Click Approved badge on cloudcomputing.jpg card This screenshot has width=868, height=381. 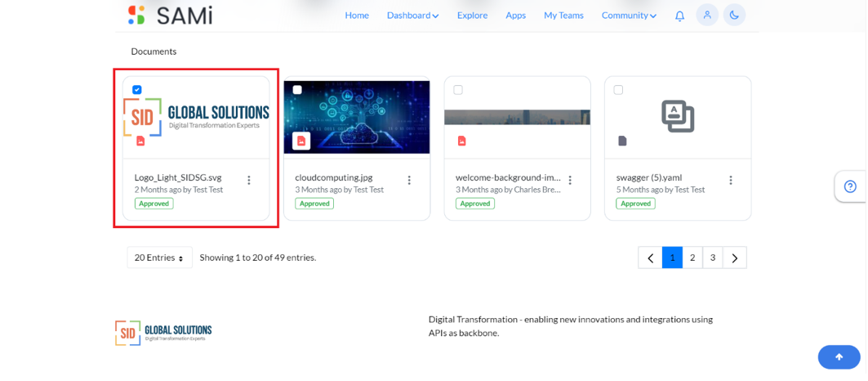click(314, 204)
